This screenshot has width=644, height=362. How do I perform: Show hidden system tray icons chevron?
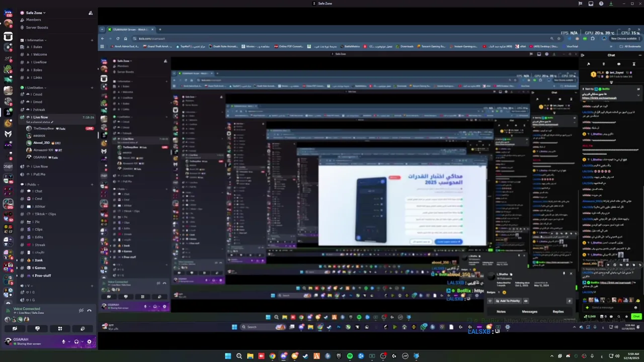(552, 356)
